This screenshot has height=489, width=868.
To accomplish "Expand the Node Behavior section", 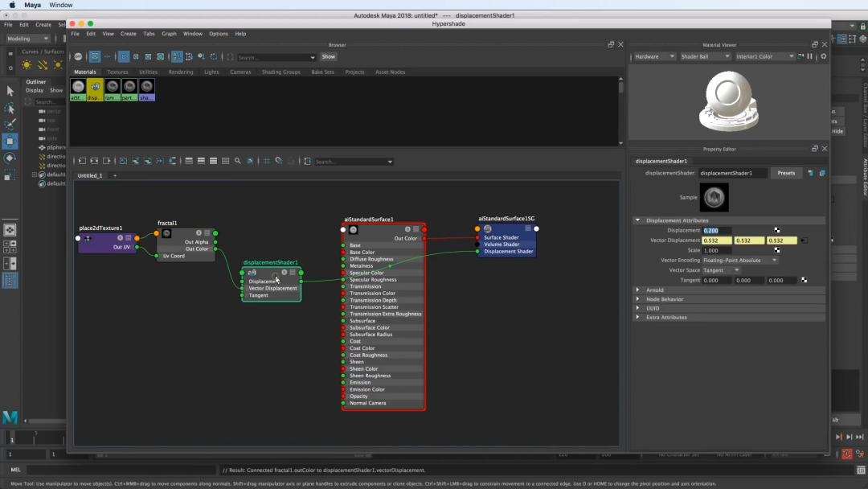I will tap(637, 299).
